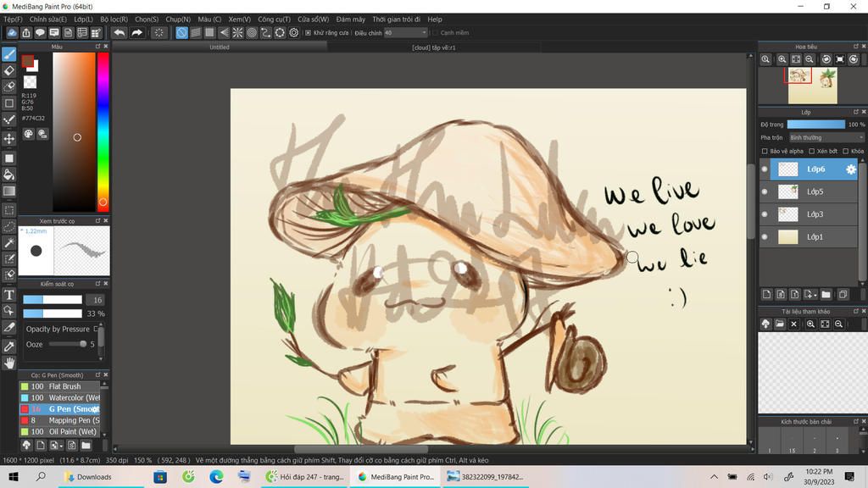Adjust the Độ trong layer opacity bar
This screenshot has height=488, width=868.
[x=816, y=125]
